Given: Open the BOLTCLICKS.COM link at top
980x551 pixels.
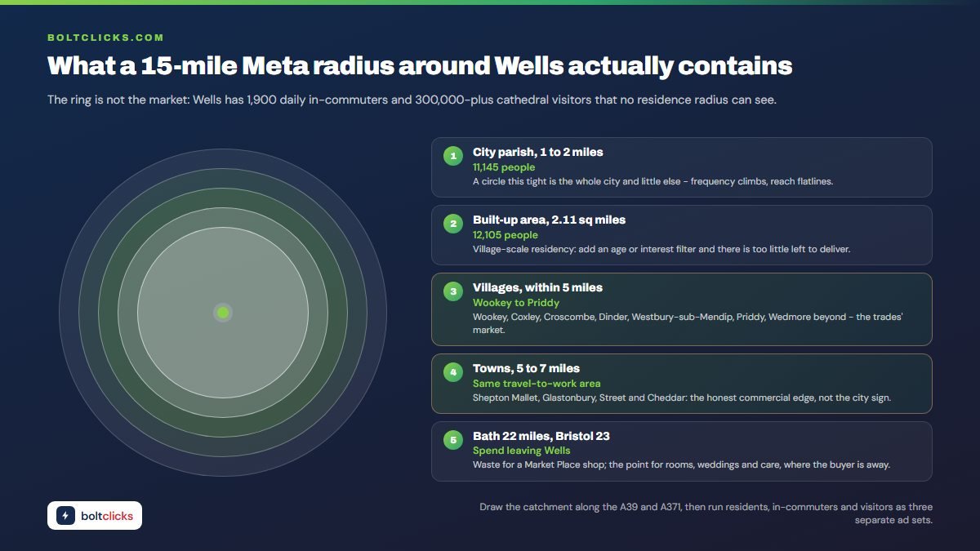Looking at the screenshot, I should (105, 38).
